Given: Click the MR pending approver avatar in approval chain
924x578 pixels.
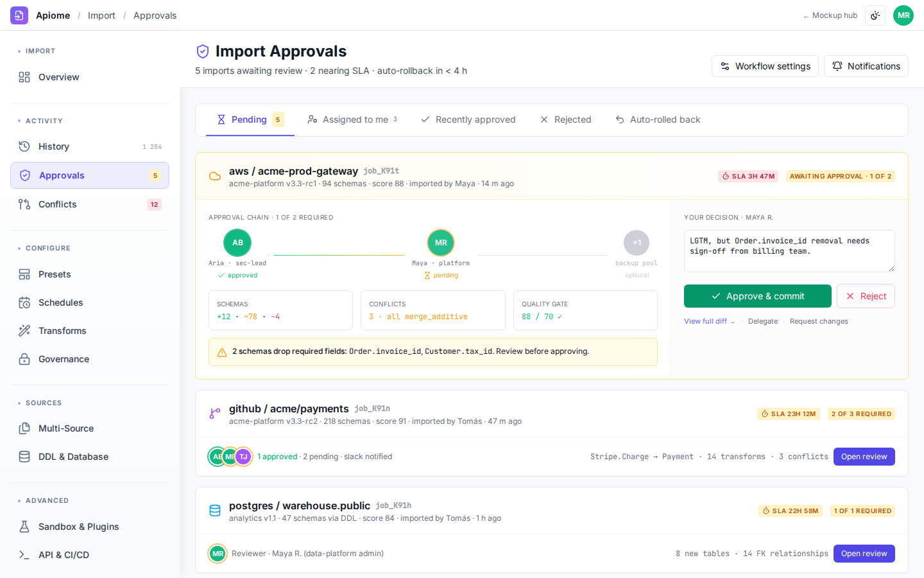Looking at the screenshot, I should coord(441,243).
